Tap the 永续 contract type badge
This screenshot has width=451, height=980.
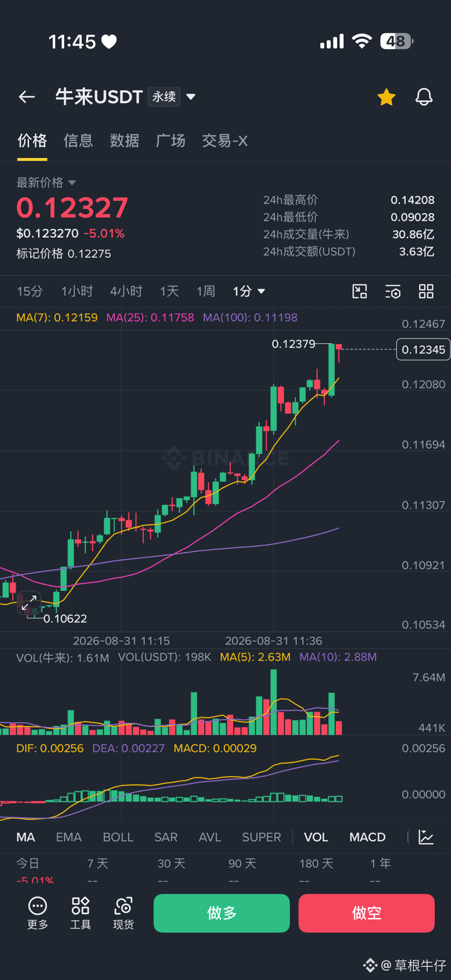point(164,97)
